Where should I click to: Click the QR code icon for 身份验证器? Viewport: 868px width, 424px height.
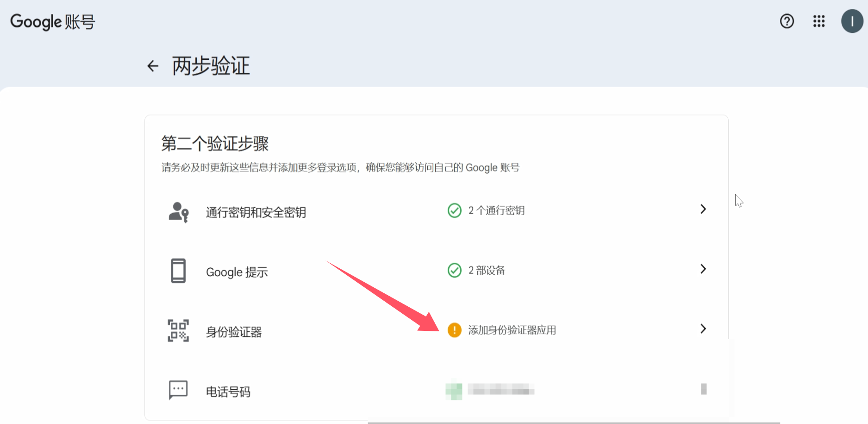178,331
